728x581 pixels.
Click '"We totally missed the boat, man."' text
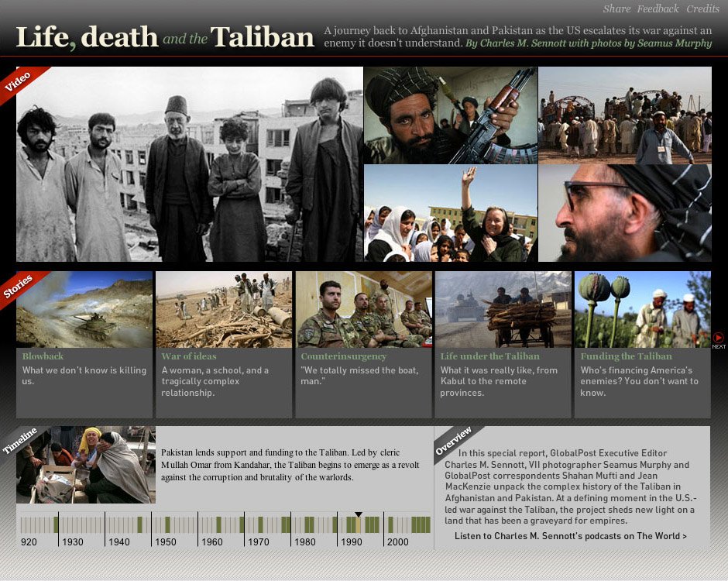point(360,376)
